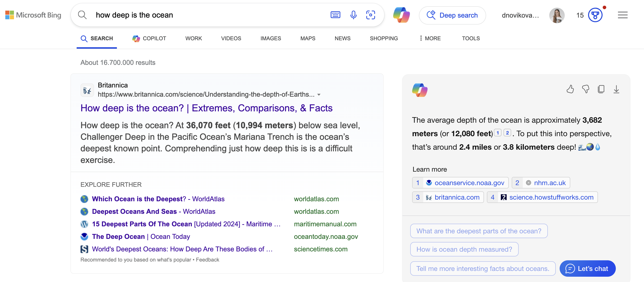Screen dimensions: 644x282
Task: Click the Britannica result URL
Action: tap(206, 94)
